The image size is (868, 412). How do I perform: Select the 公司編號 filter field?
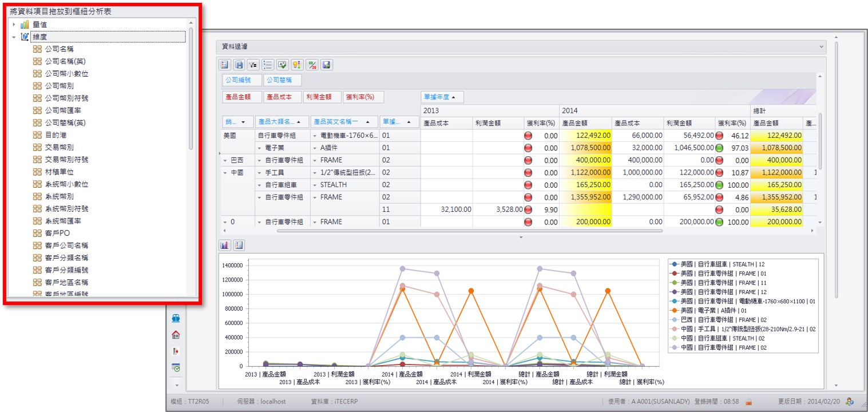(241, 81)
